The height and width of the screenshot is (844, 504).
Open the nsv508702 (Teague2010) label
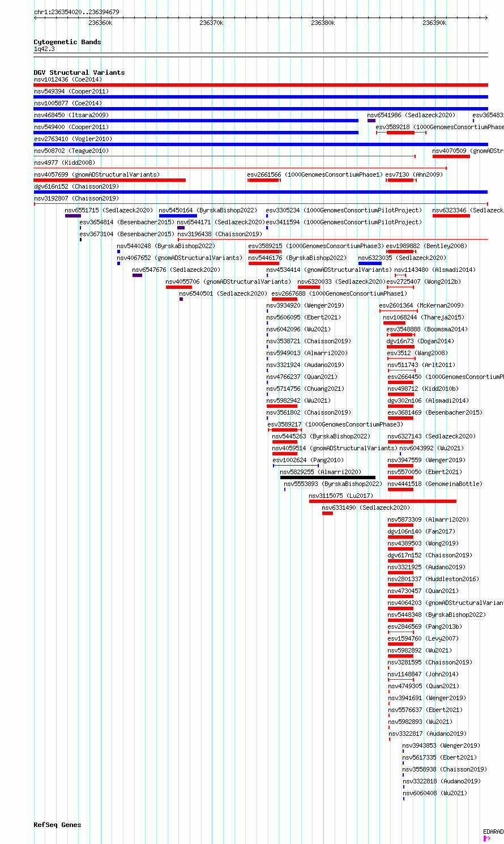coord(71,151)
